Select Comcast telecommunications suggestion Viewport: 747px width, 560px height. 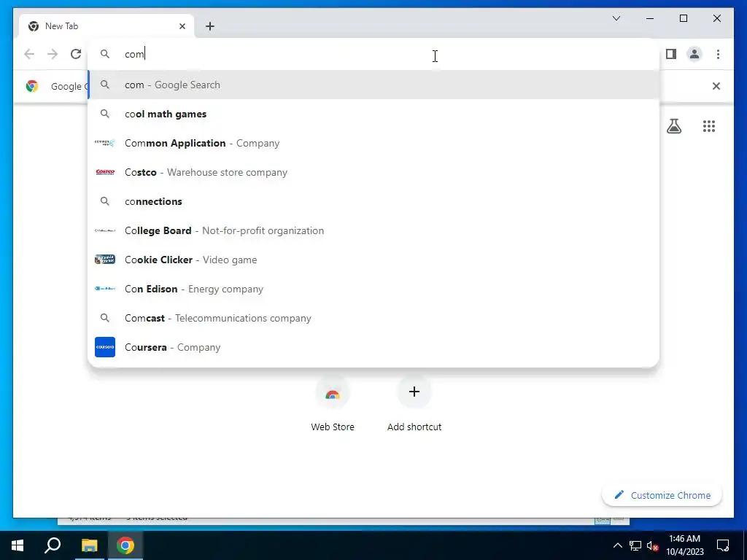pyautogui.click(x=374, y=318)
